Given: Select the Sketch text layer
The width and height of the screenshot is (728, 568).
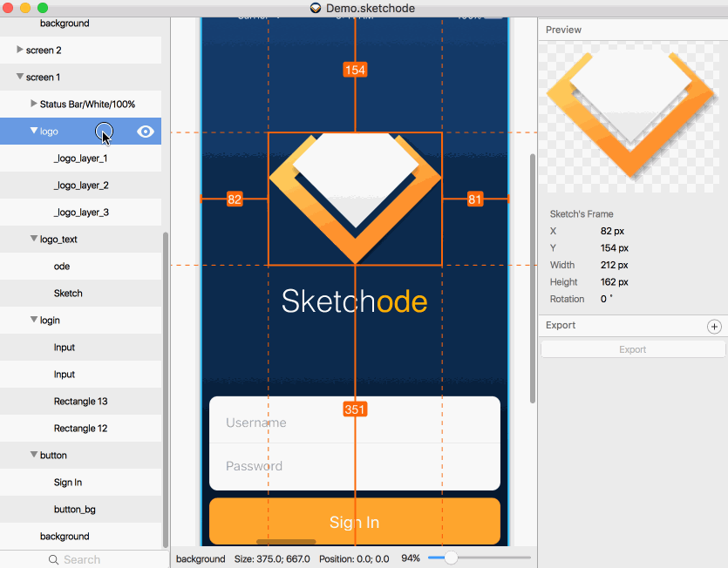Looking at the screenshot, I should click(x=81, y=294).
